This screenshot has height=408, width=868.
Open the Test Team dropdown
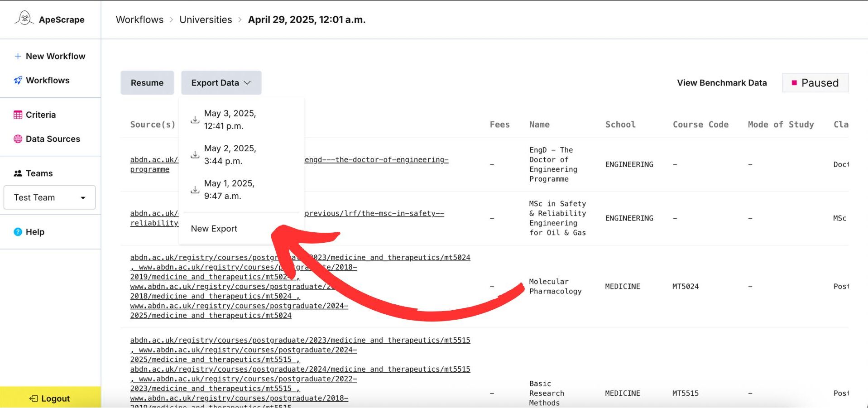tap(49, 197)
